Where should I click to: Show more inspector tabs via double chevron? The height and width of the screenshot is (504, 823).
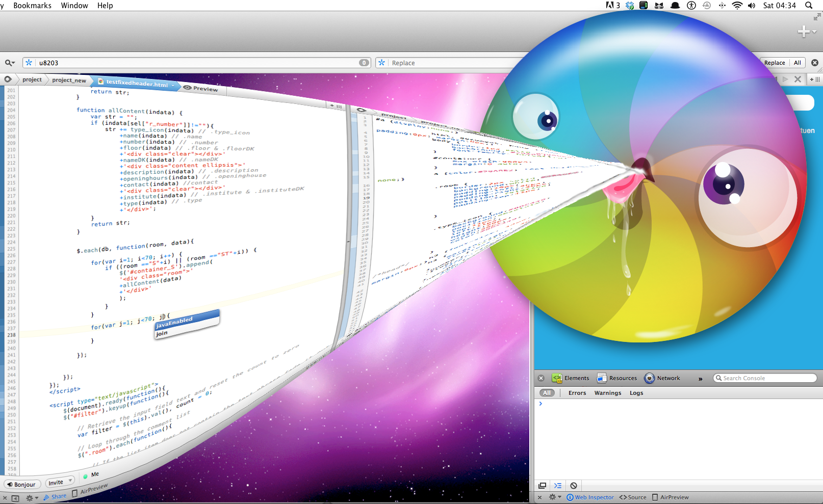coord(700,379)
